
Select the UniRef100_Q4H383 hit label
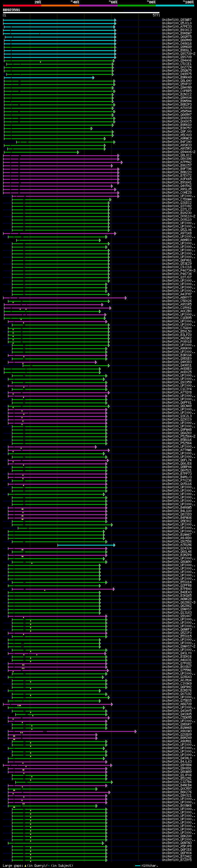pos(177,362)
